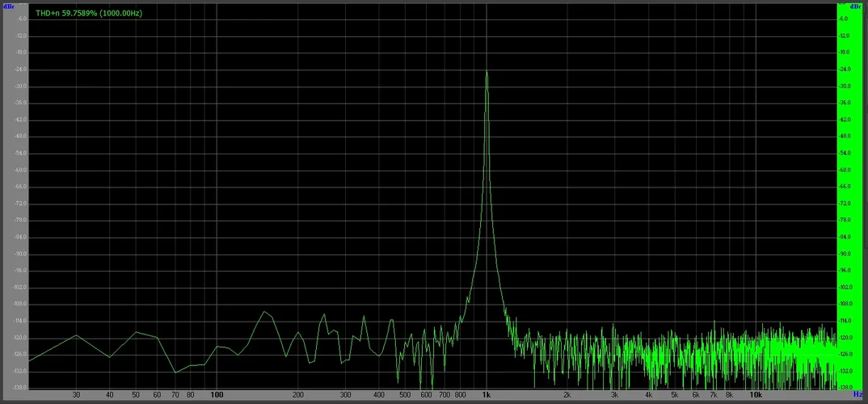Screen dimensions: 868x404
Task: Click the 50 frequency axis label
Action: click(x=136, y=395)
